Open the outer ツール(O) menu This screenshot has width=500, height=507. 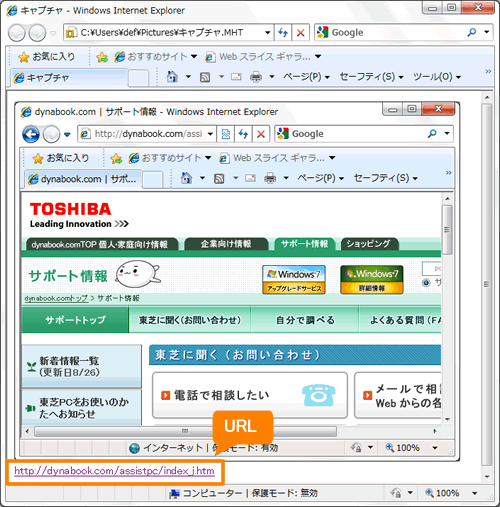pos(437,77)
